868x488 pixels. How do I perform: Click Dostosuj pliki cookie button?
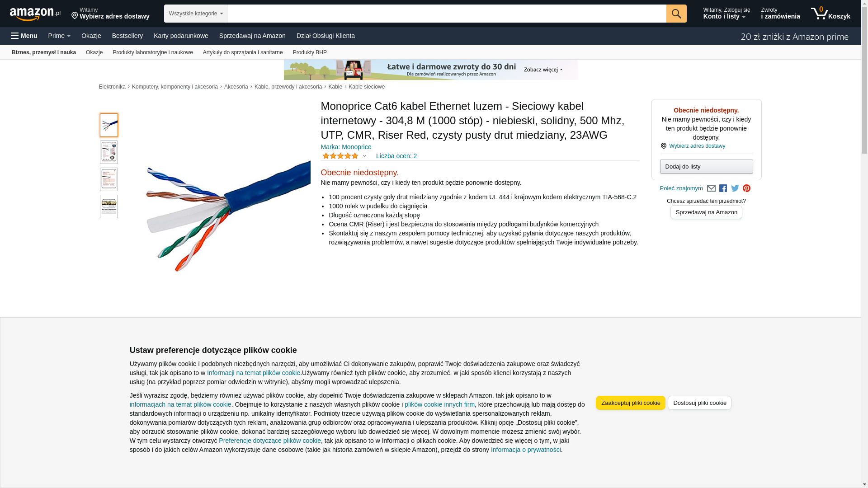pos(699,403)
